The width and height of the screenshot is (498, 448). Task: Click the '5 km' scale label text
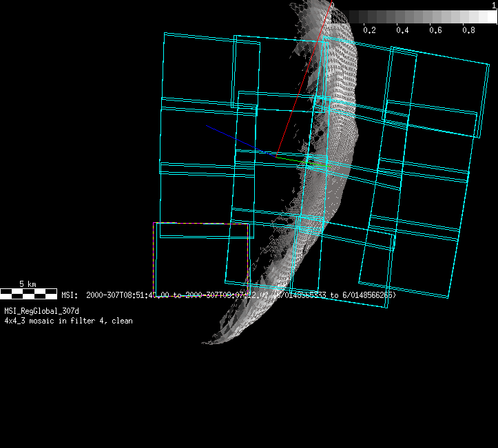pyautogui.click(x=28, y=284)
